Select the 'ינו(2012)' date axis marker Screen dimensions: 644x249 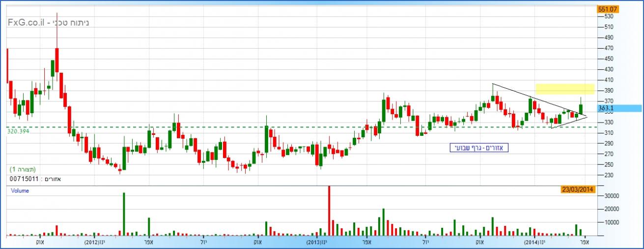pyautogui.click(x=94, y=242)
